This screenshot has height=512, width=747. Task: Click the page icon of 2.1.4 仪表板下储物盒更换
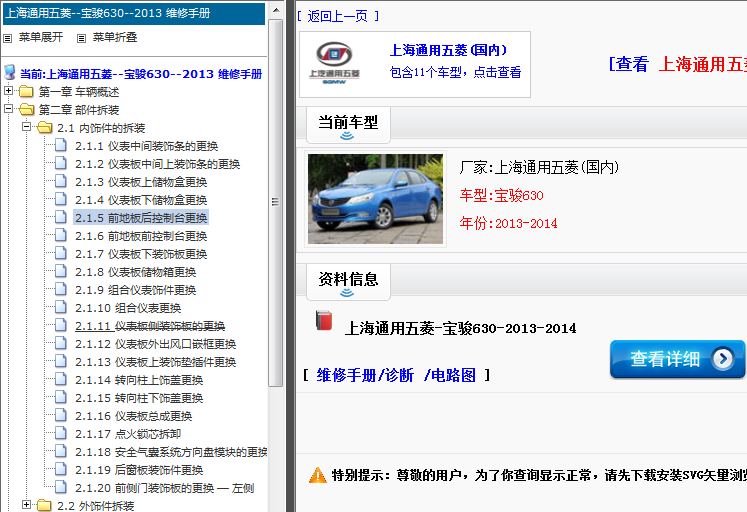(61, 199)
